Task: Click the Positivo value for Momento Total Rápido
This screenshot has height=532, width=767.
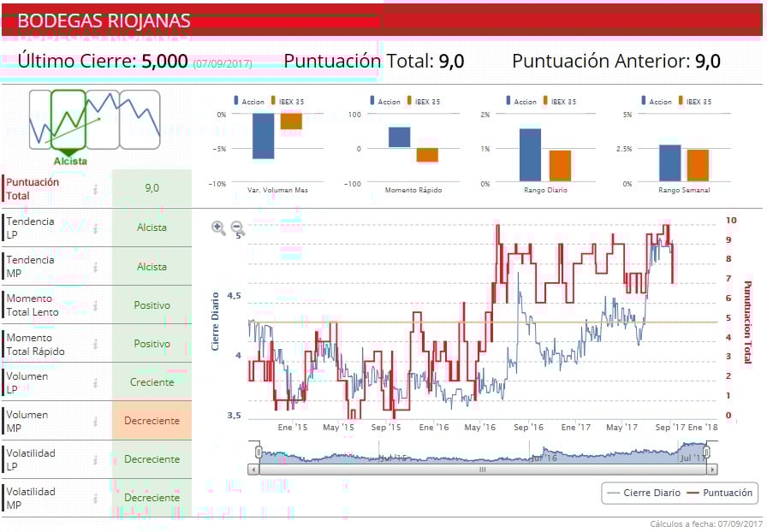Action: [152, 344]
